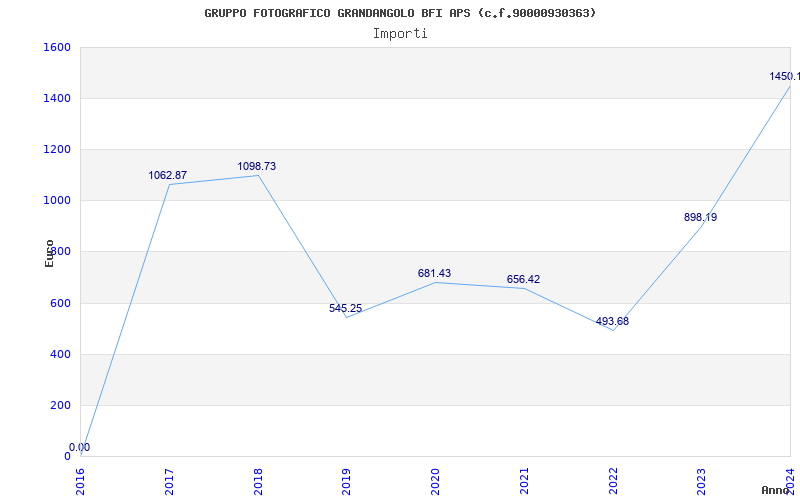Screen dimensions: 800x500
Task: Click the 898.19 data label
Action: tap(701, 217)
